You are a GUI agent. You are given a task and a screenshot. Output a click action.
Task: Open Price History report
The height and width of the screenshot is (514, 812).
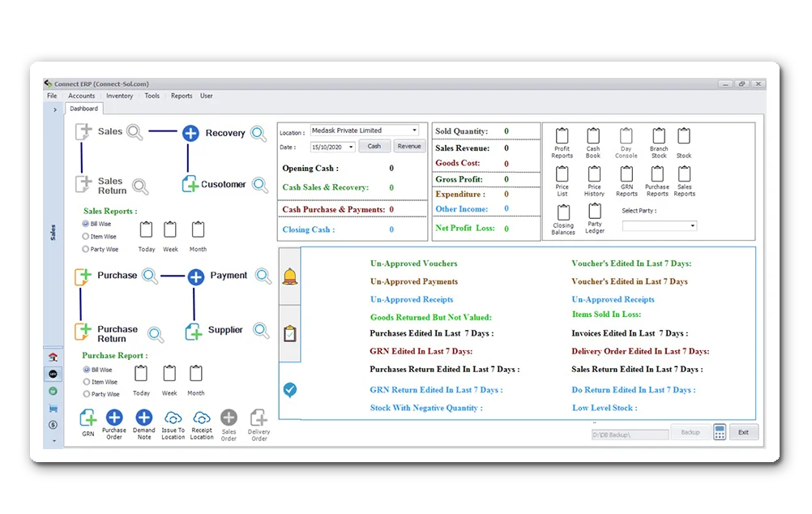pos(595,174)
